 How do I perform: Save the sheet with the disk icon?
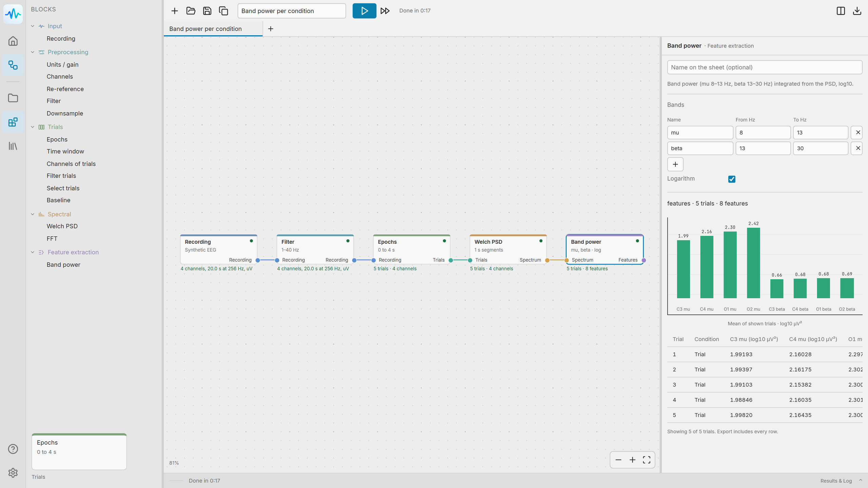click(x=207, y=11)
